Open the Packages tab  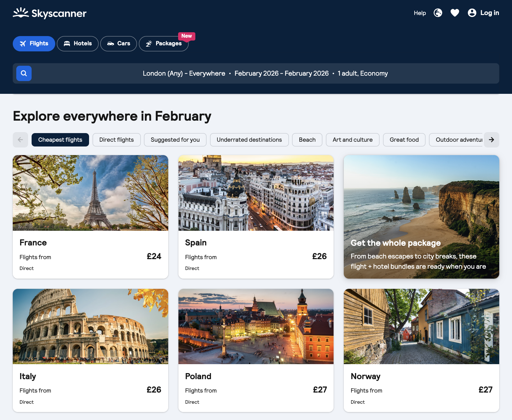pyautogui.click(x=163, y=44)
